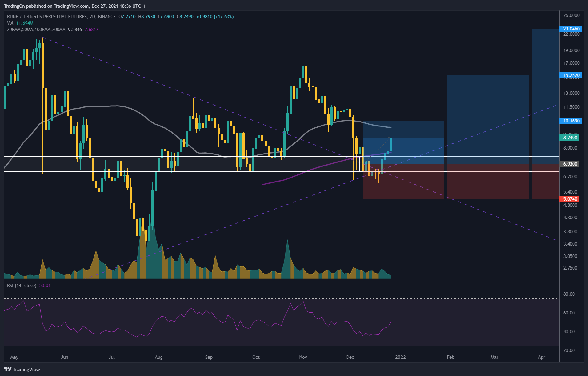
Task: Click the 7.6817 purple moving average value
Action: (92, 30)
